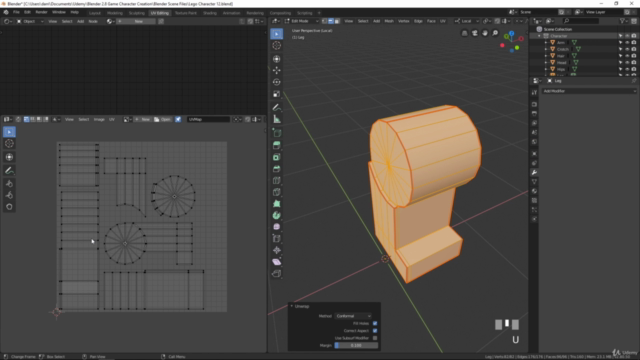Open the UV menu in UV editor header
The width and height of the screenshot is (640, 360).
tap(111, 120)
